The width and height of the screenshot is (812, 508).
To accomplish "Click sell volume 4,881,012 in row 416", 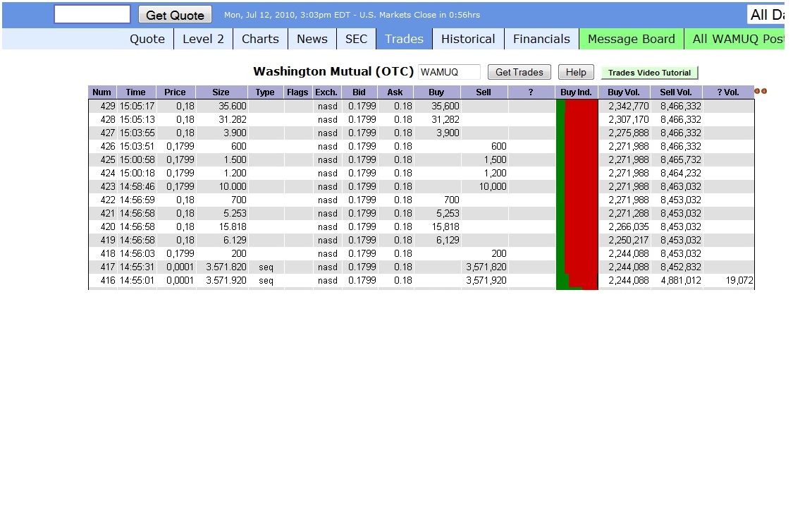I will 680,280.
